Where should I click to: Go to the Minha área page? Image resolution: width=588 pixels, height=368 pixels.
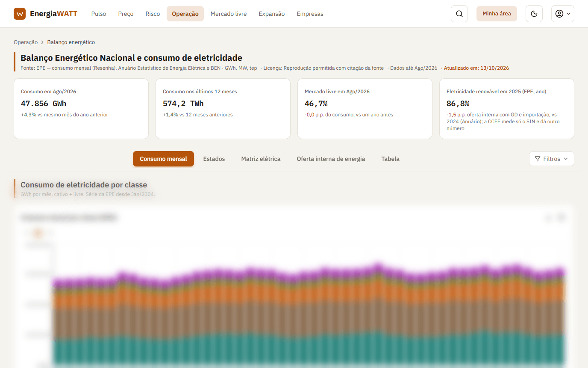tap(497, 14)
